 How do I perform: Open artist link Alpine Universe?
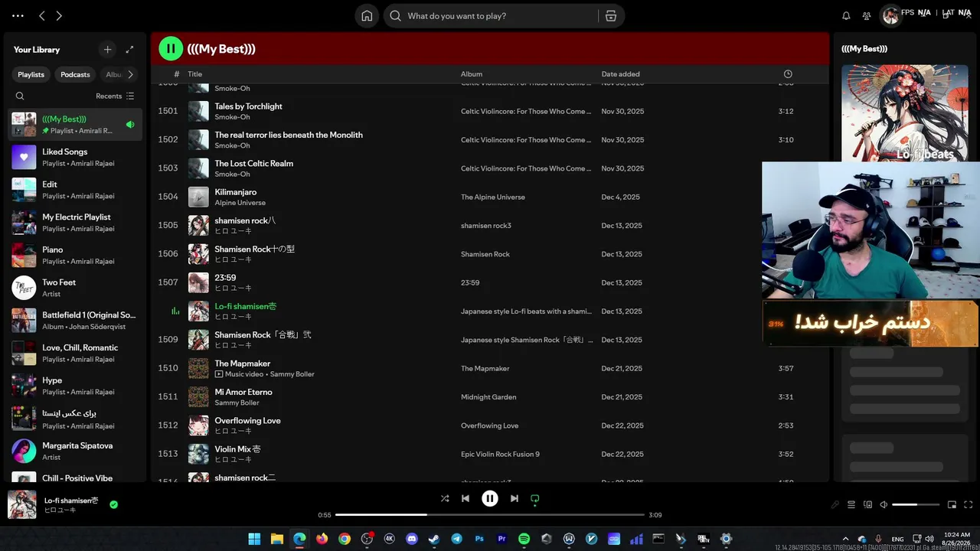240,203
